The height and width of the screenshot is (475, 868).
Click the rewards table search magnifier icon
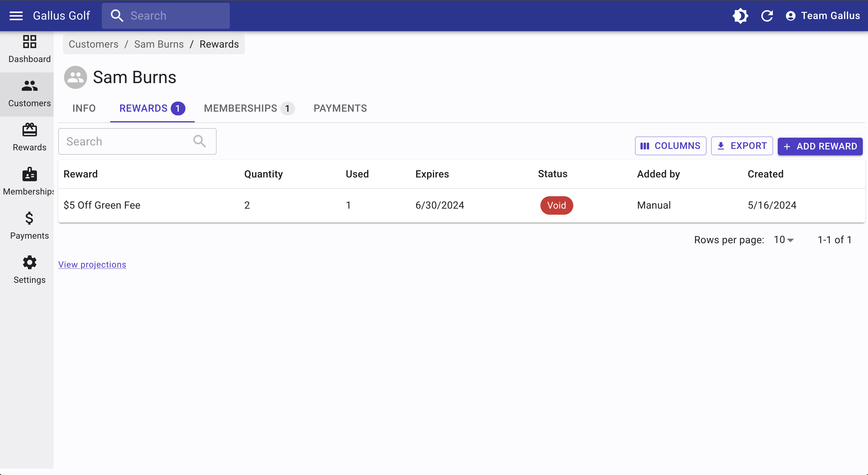tap(200, 141)
